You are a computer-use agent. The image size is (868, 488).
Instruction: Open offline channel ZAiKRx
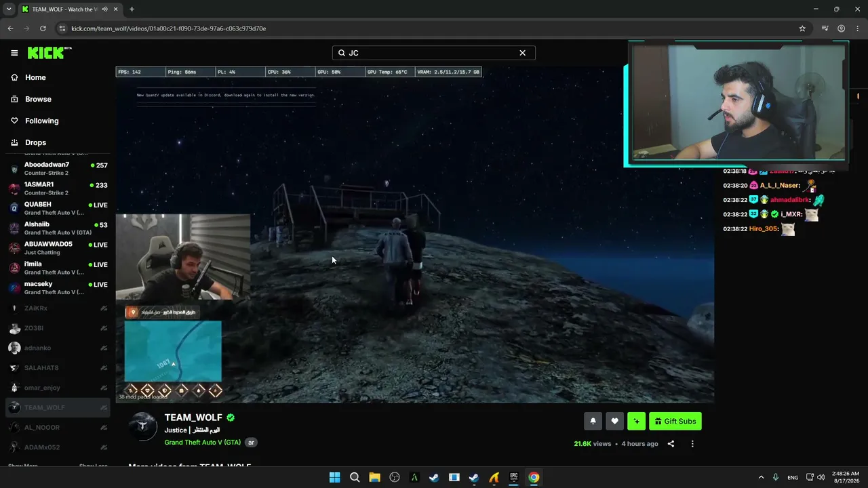58,308
